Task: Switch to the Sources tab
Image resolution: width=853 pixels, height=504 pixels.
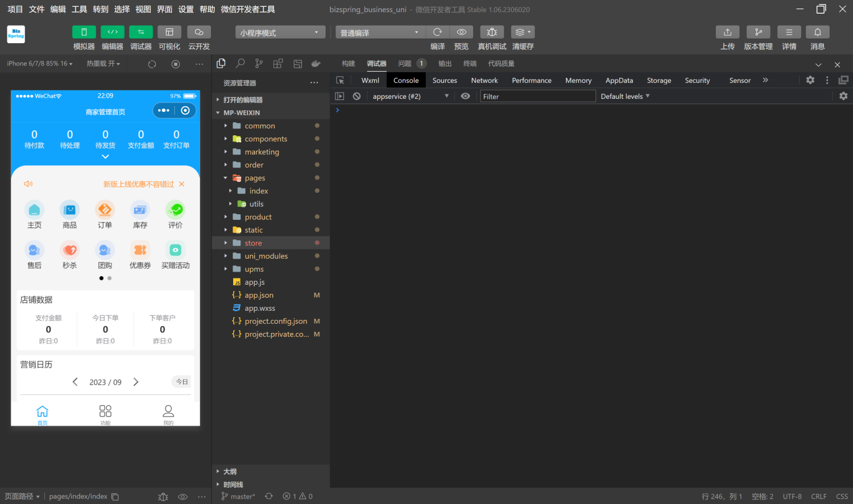Action: [445, 80]
